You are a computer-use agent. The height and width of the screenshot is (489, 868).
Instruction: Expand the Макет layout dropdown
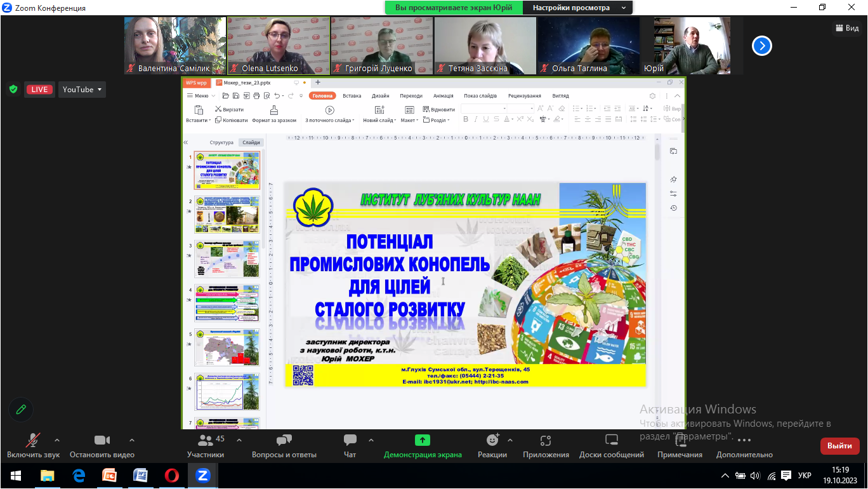[x=410, y=120]
